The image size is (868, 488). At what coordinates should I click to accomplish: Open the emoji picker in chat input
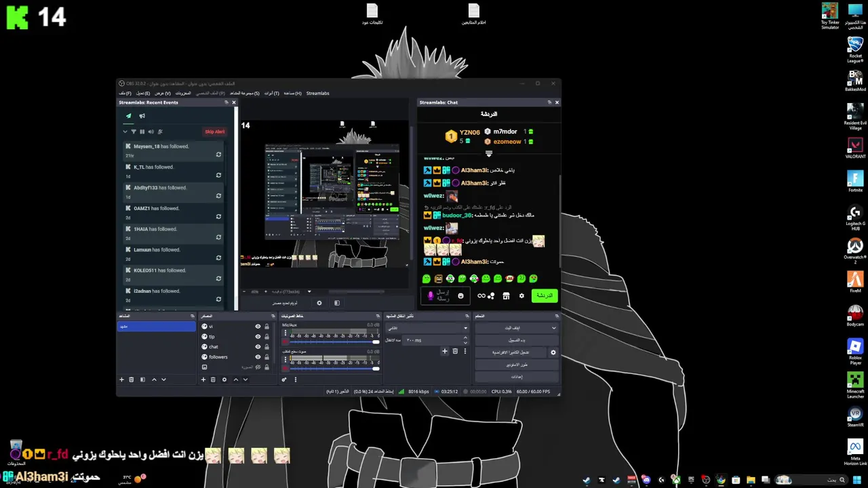[460, 296]
